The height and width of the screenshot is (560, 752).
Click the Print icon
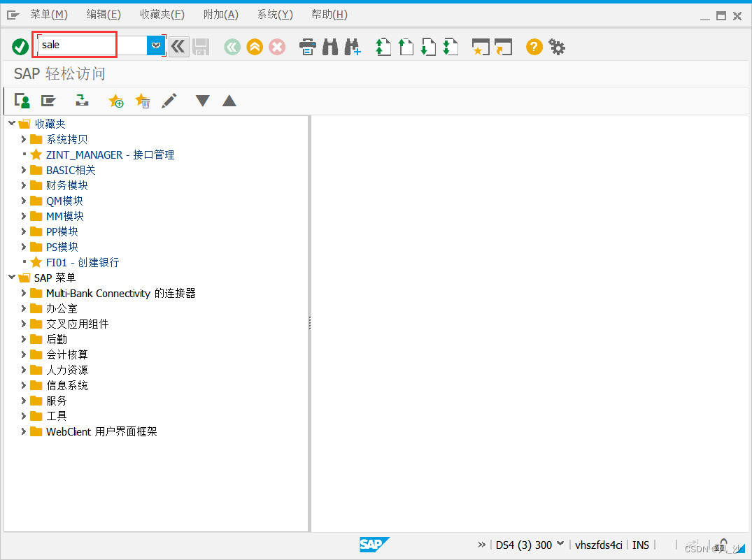point(307,47)
